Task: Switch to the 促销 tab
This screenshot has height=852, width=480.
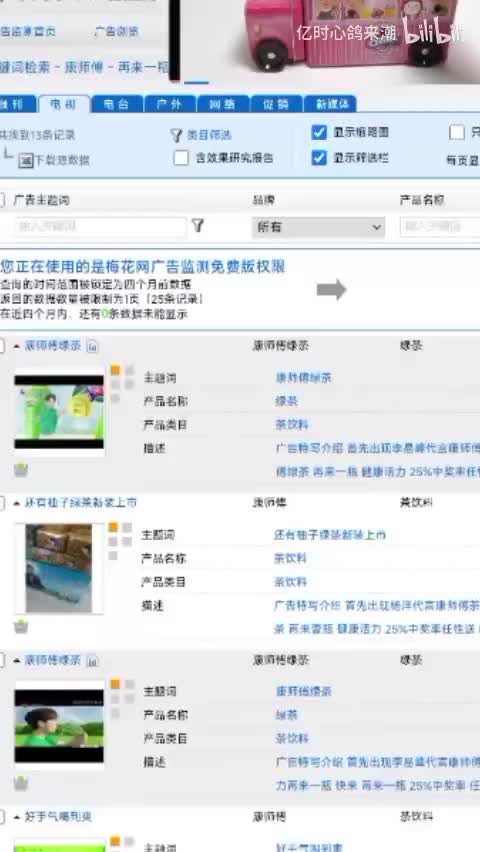Action: click(276, 104)
